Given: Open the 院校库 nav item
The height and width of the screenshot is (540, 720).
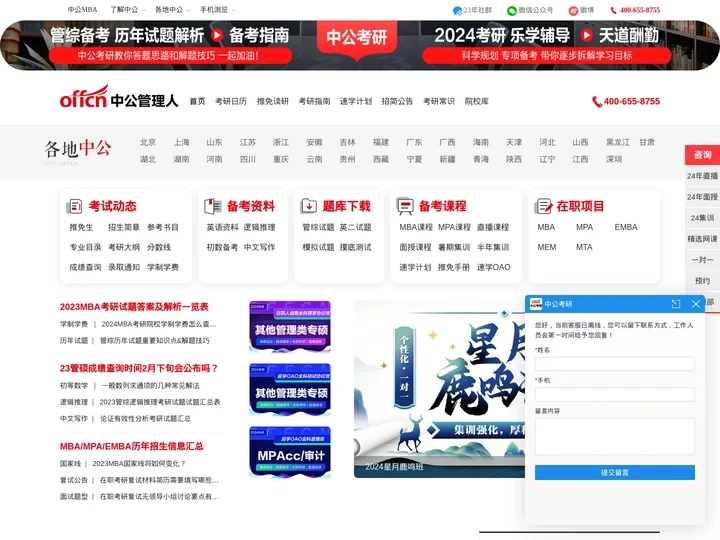Looking at the screenshot, I should 477,101.
